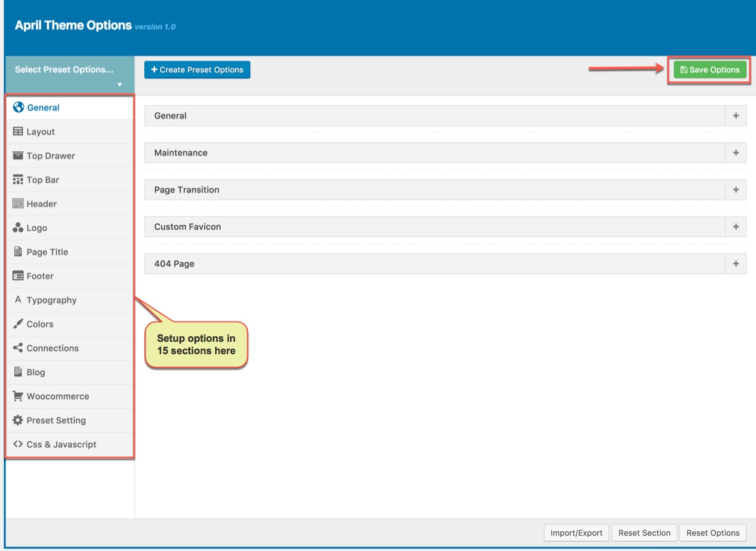
Task: Click the Page Title document icon
Action: pos(18,252)
